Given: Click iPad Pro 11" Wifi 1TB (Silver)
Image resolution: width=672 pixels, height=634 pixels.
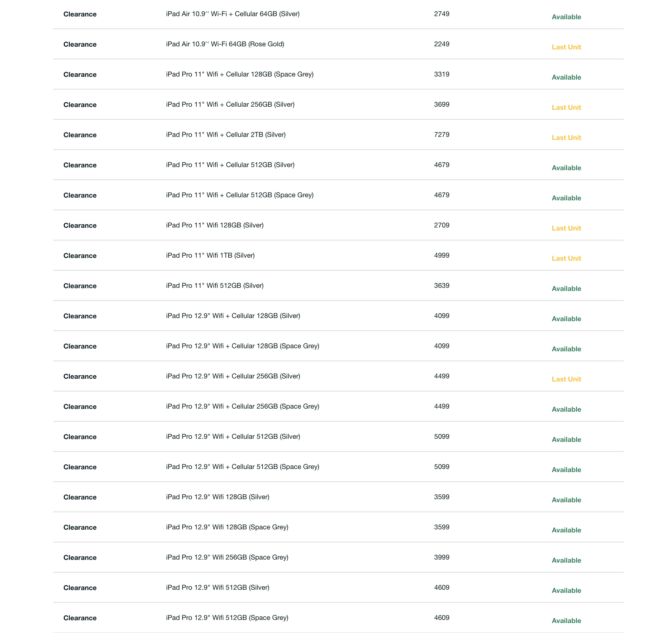Looking at the screenshot, I should [x=210, y=256].
